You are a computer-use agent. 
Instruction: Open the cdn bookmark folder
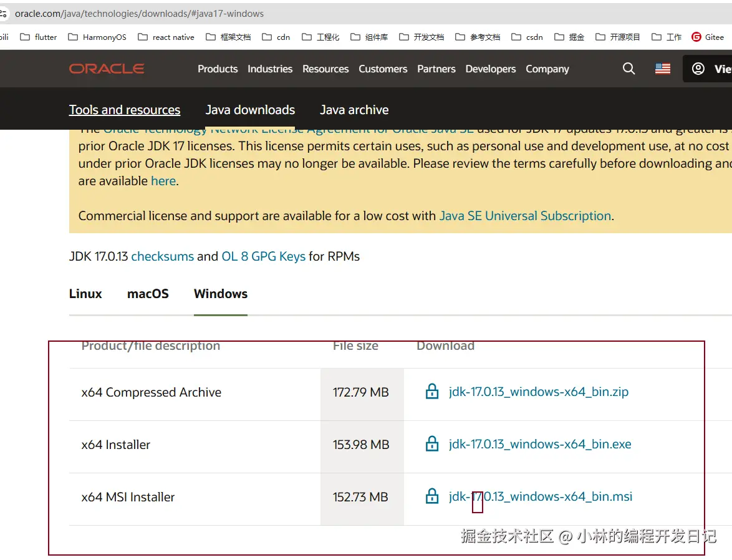[276, 37]
